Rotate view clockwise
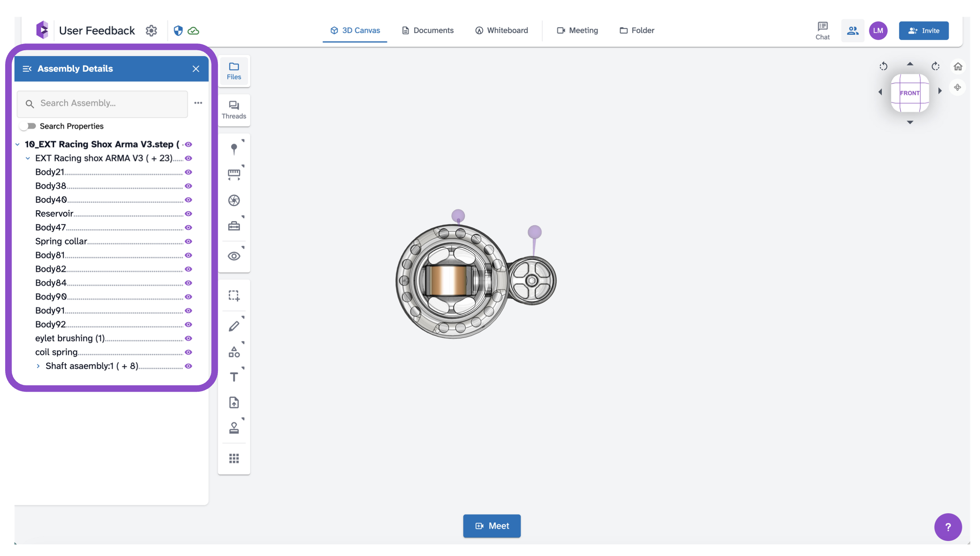 coord(935,66)
